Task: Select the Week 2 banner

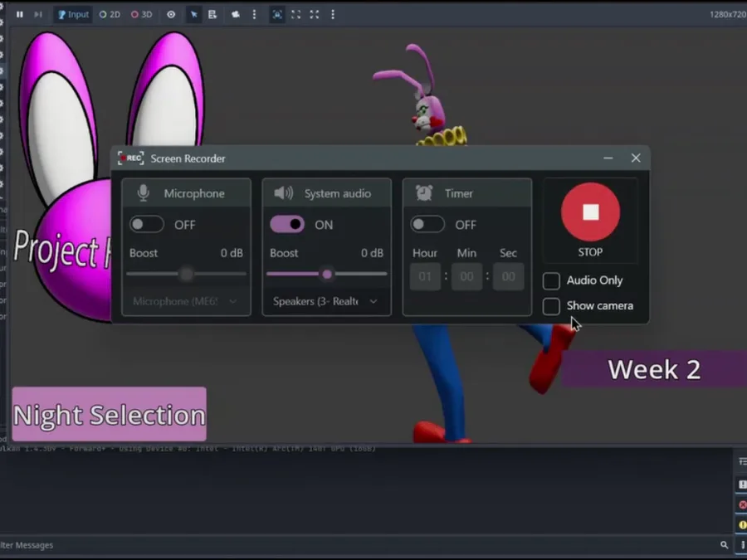Action: point(654,369)
